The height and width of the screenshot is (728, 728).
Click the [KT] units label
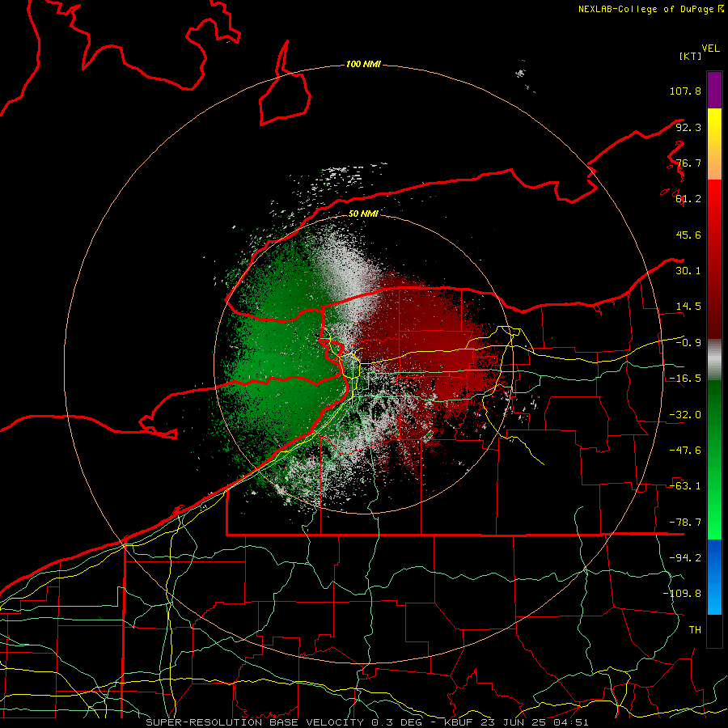point(690,56)
